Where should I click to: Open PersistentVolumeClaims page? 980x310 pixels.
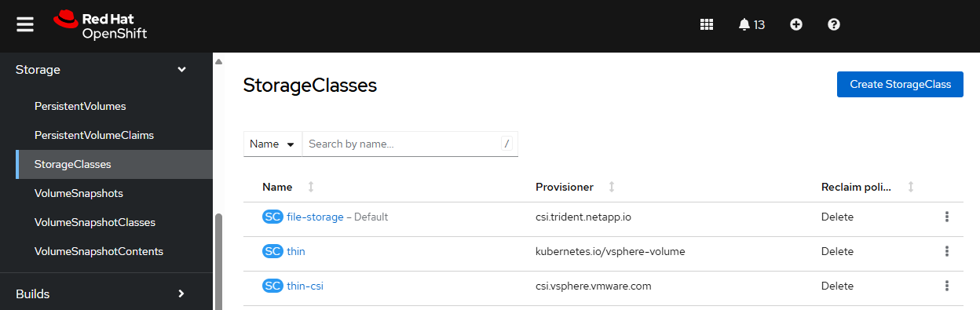[94, 135]
